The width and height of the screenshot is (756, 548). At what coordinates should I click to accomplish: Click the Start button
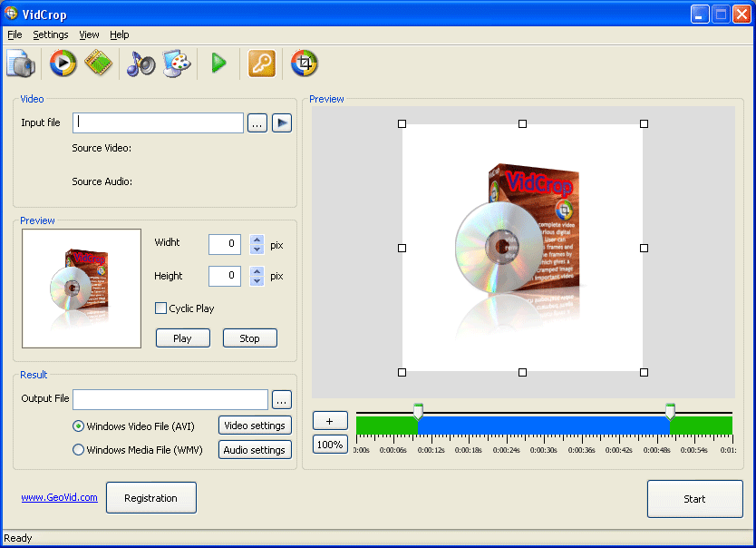tap(694, 499)
